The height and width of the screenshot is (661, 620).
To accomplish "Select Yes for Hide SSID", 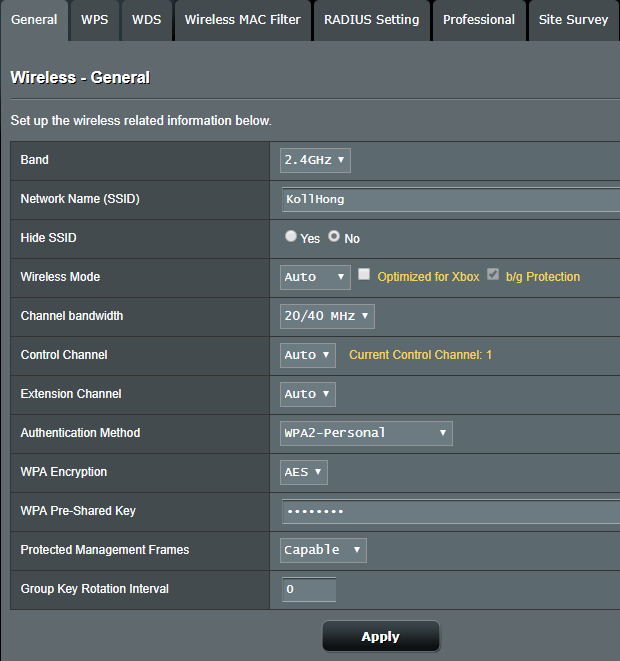I will [291, 237].
